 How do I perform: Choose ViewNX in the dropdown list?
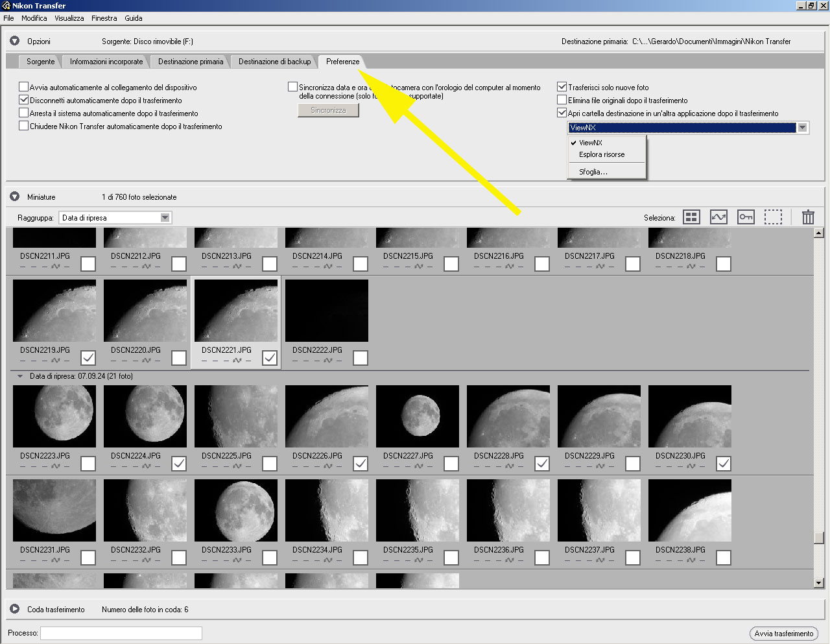coord(607,143)
